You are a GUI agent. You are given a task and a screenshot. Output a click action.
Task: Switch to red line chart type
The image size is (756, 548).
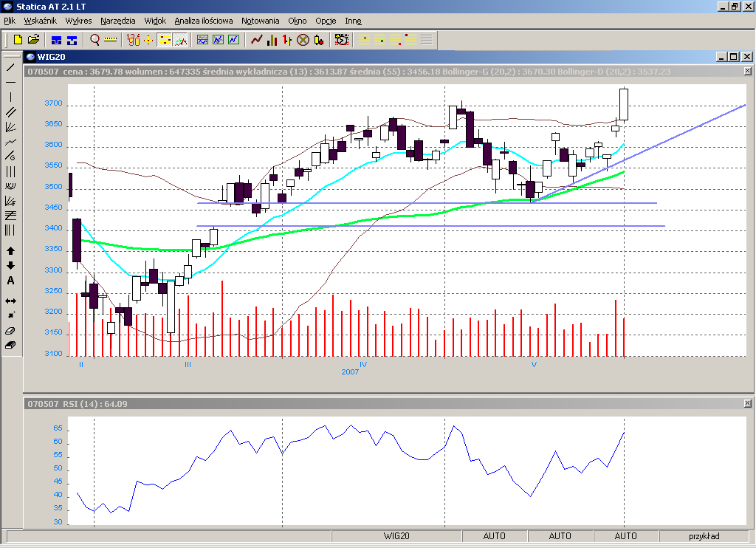click(x=257, y=40)
